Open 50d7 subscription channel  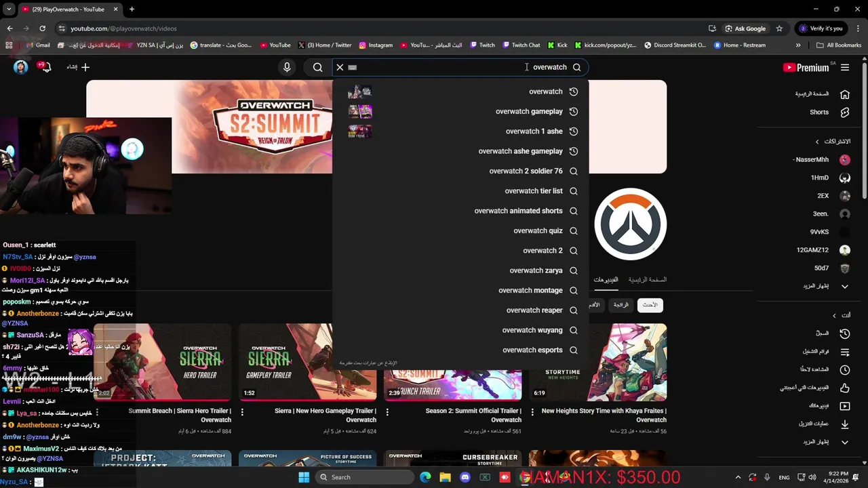point(832,268)
